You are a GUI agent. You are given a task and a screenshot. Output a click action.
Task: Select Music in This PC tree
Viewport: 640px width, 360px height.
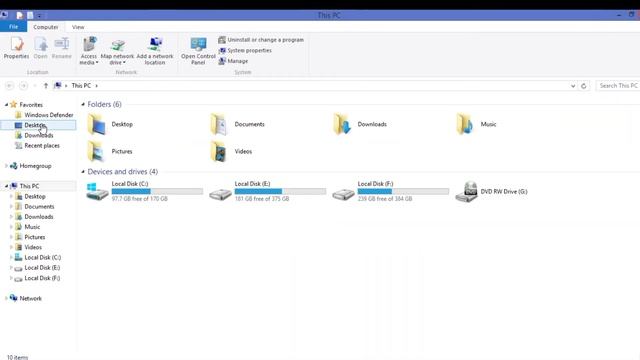pyautogui.click(x=32, y=227)
